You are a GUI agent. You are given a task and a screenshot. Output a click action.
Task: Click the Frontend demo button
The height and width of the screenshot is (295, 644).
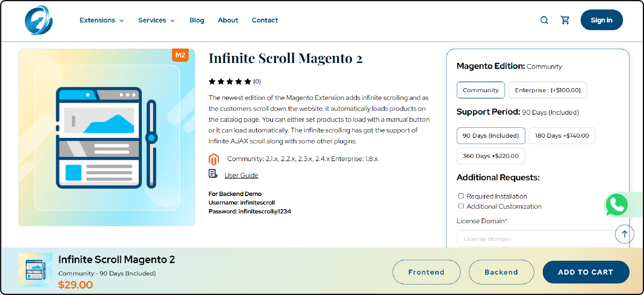pos(426,272)
